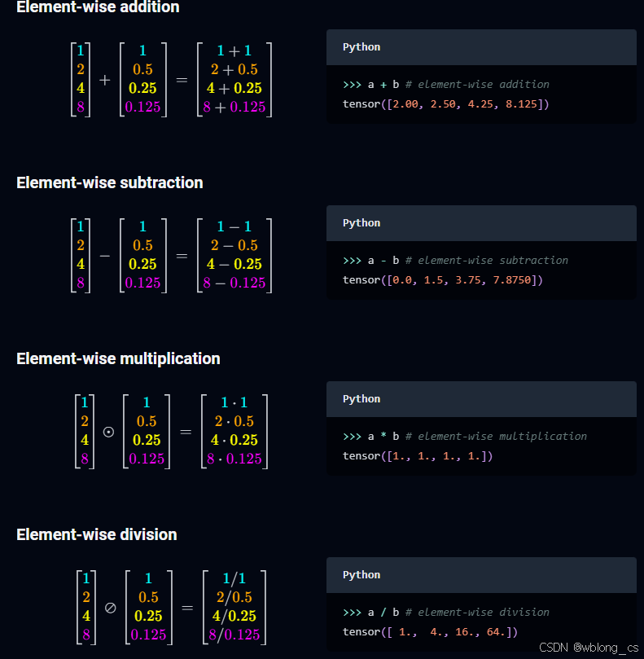Click the 'a * b' code line
This screenshot has width=644, height=659.
point(465,437)
